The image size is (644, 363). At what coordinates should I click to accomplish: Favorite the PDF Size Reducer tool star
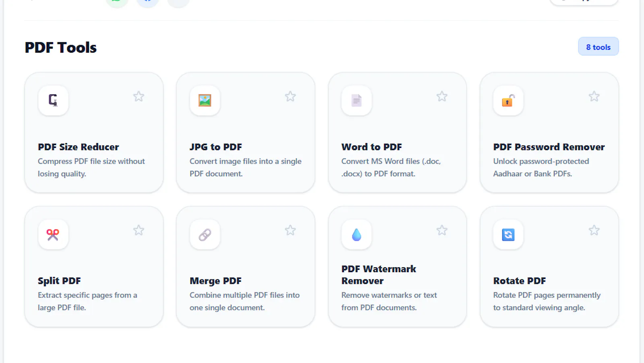coord(138,96)
